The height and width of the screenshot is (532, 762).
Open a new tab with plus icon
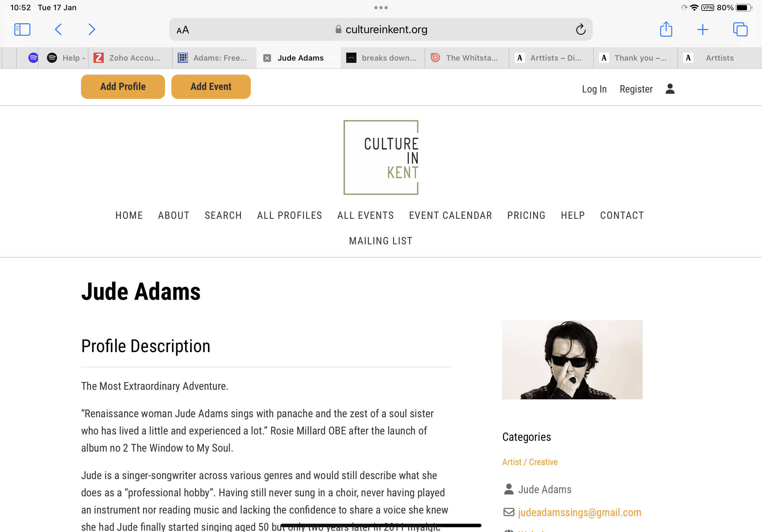[x=702, y=30]
